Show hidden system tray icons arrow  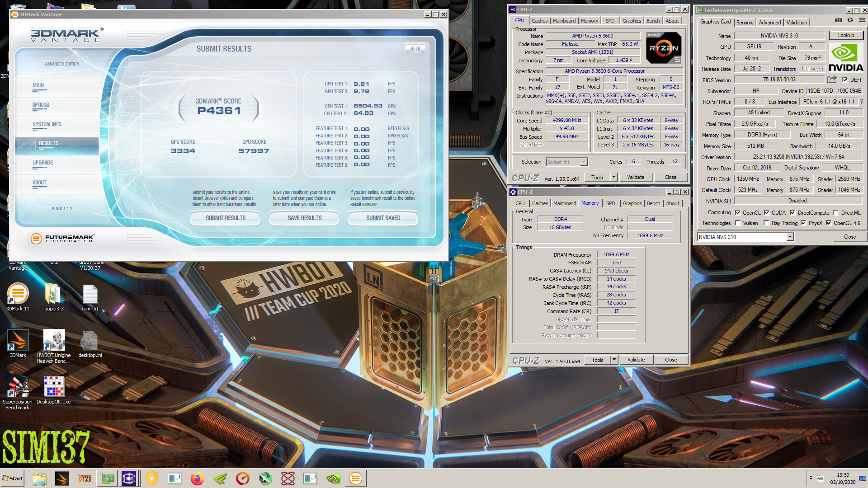point(811,478)
